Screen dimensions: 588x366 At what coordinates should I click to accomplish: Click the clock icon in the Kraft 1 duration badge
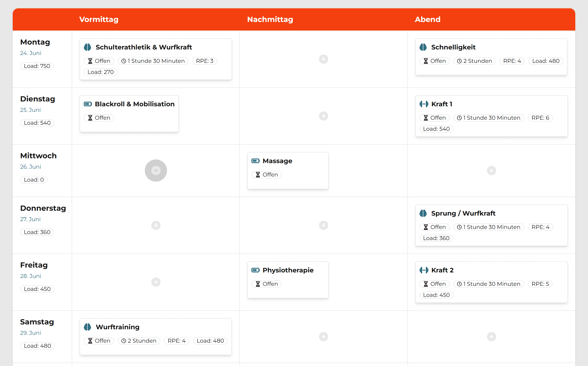click(459, 118)
